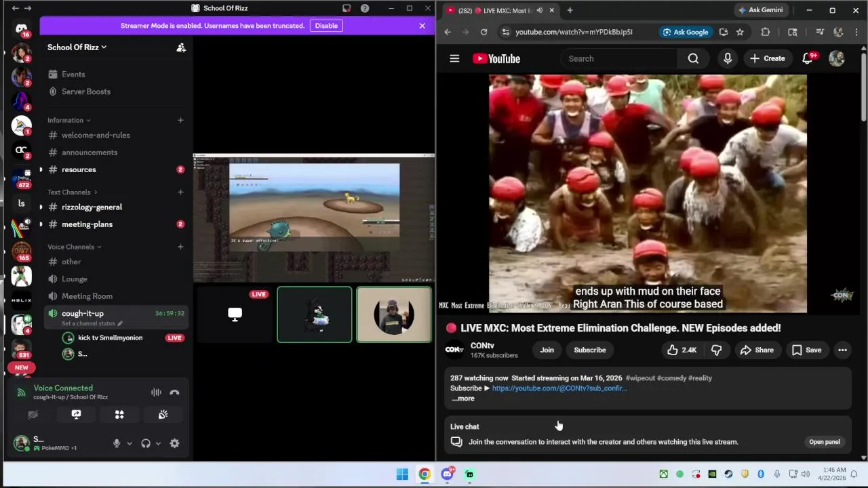Open Windows Start menu
The image size is (868, 488).
[402, 474]
